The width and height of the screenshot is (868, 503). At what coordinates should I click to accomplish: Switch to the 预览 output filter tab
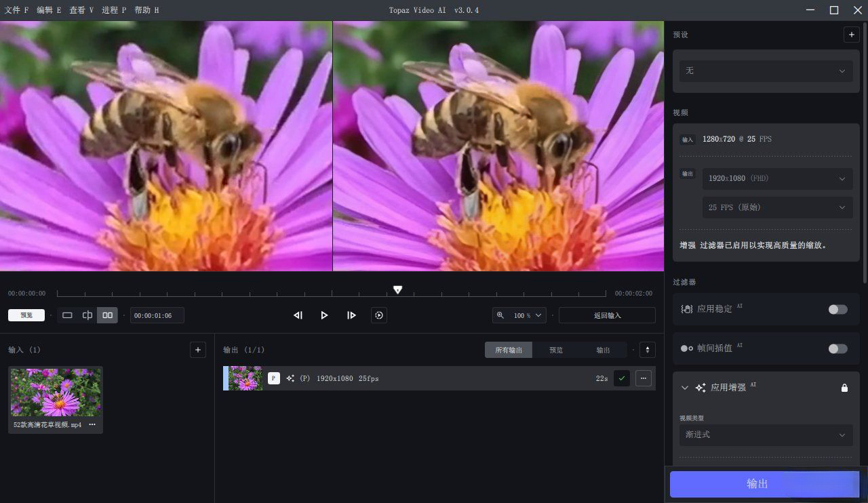pos(556,350)
